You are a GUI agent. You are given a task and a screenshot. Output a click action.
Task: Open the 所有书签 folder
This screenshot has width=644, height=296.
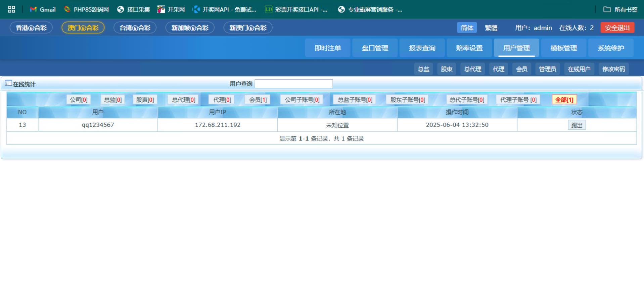point(620,9)
